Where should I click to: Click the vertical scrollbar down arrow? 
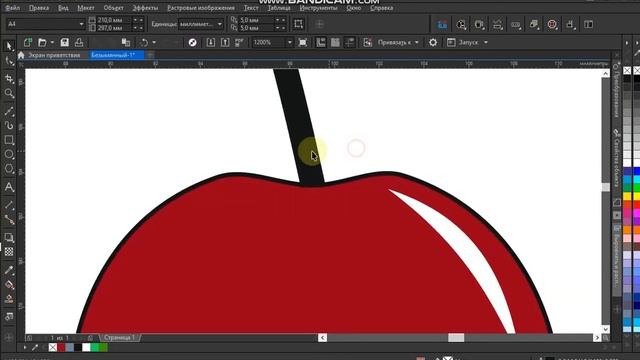tap(605, 329)
